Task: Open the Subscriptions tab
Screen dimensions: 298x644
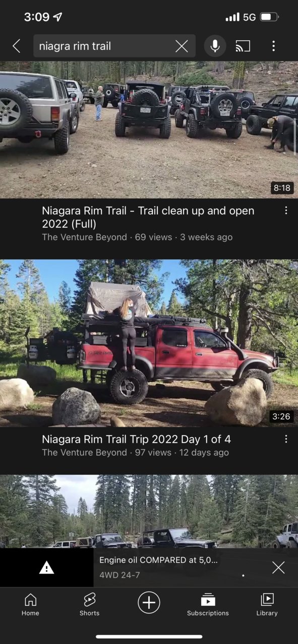Action: tap(208, 604)
